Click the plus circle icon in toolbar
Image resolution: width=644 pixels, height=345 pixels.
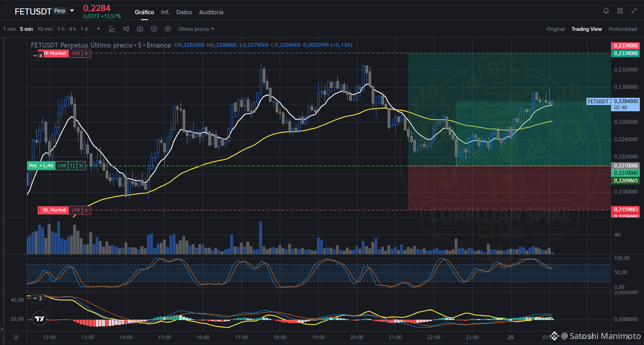(x=154, y=29)
